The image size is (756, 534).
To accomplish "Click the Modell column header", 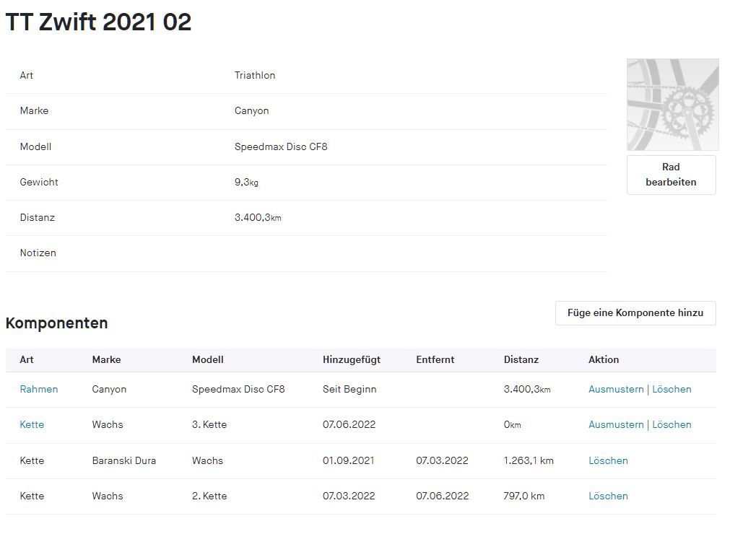I will point(208,359).
